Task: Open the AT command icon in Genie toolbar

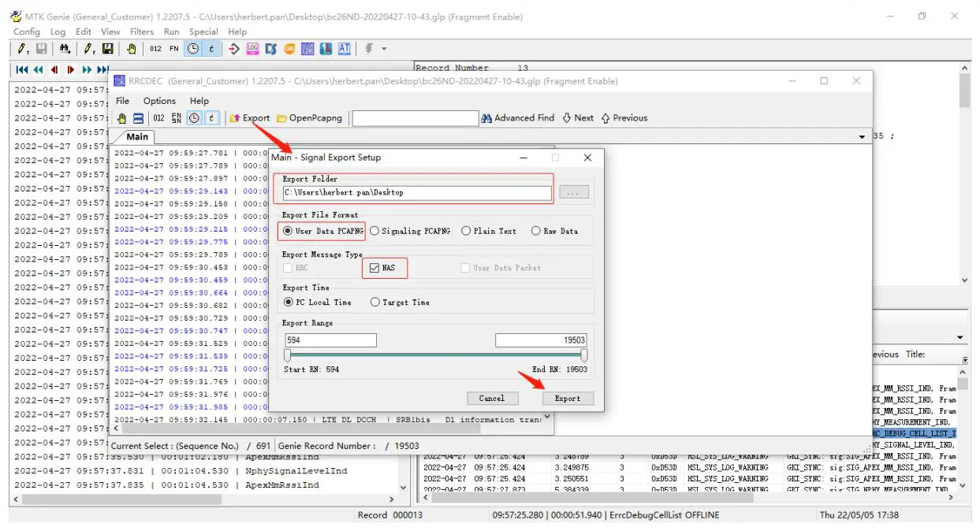Action: pyautogui.click(x=345, y=49)
